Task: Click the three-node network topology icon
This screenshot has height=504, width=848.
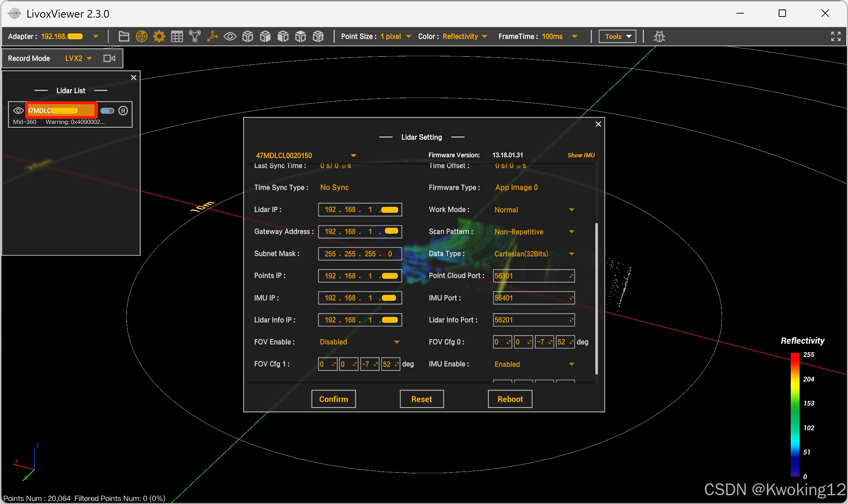Action: point(194,36)
